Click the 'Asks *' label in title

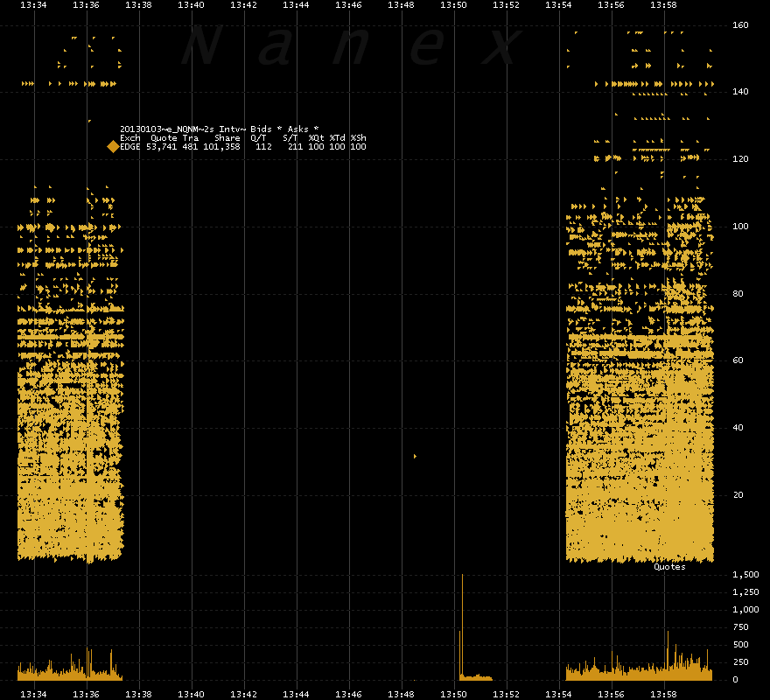point(303,129)
